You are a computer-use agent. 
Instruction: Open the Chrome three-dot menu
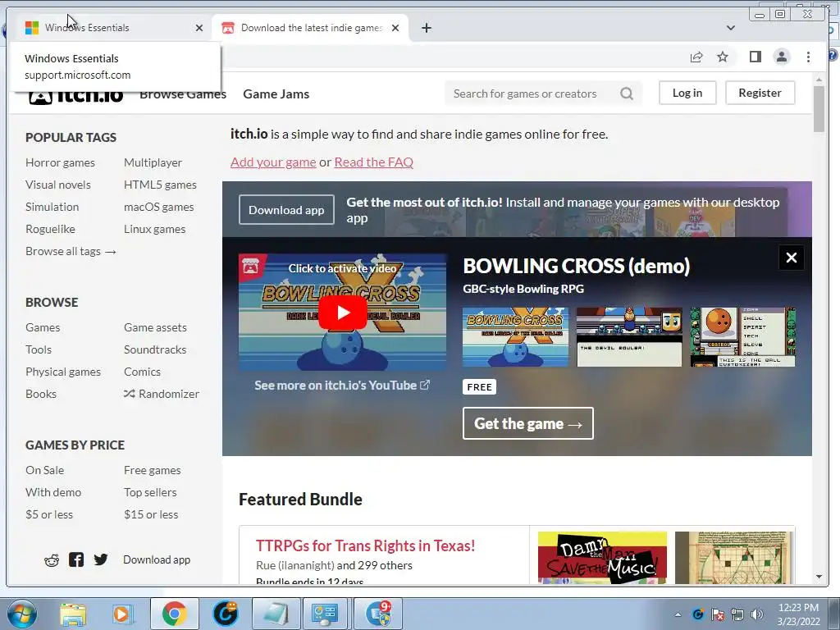(808, 57)
